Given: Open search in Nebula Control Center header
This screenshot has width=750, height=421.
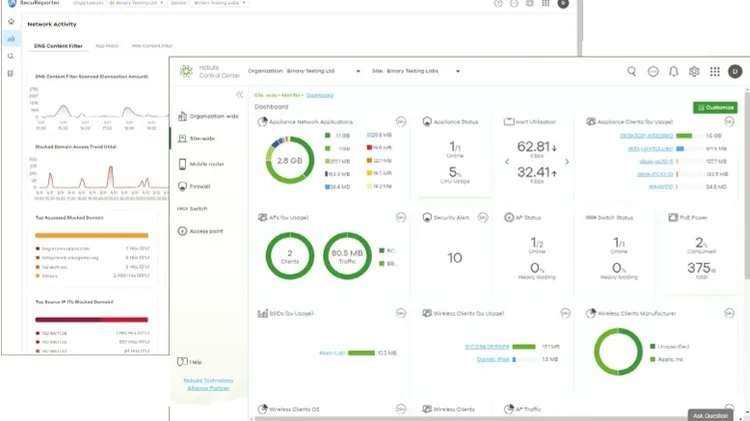Looking at the screenshot, I should (x=631, y=72).
